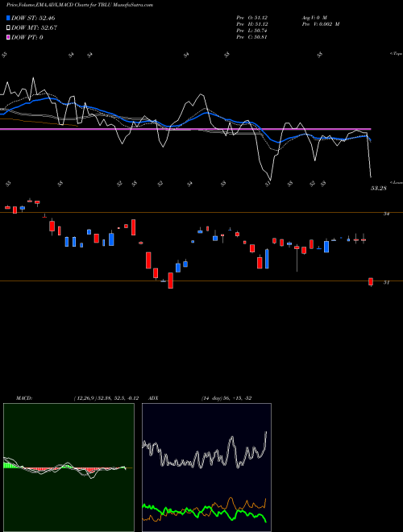Viewport: 403px width, 532px height.
Task: Click the 51 axis label on candlestick chart
Action: 386,282
